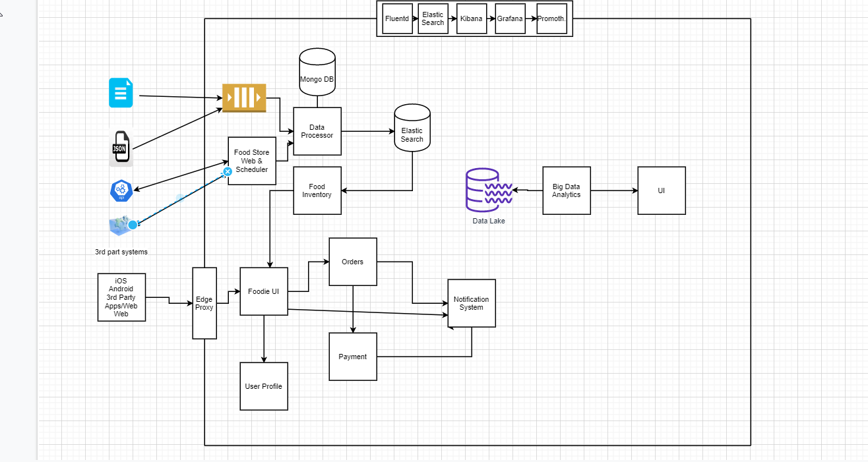This screenshot has height=462, width=868.
Task: Click blue circle endpoint on dashed connector
Action: click(133, 225)
